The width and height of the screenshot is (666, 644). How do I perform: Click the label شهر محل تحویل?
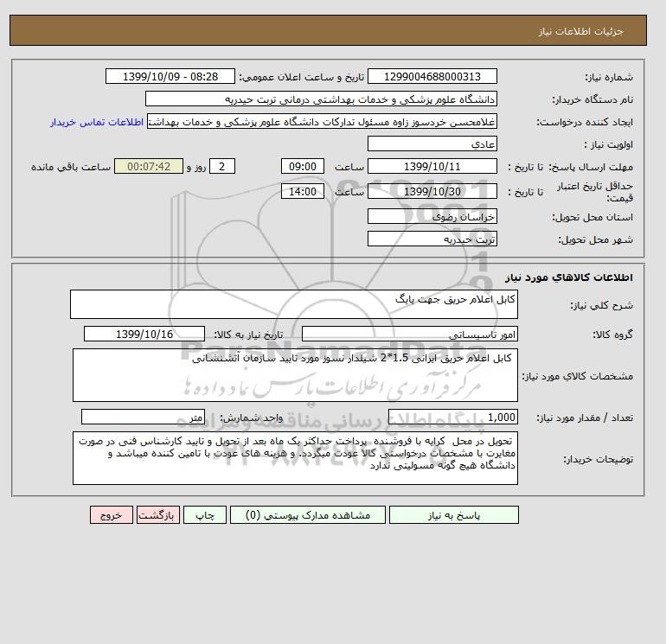(595, 239)
